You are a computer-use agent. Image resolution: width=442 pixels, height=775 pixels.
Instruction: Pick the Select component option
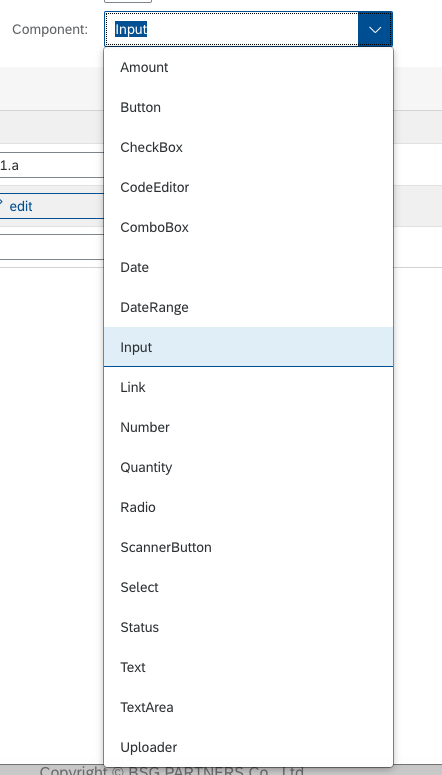point(248,587)
